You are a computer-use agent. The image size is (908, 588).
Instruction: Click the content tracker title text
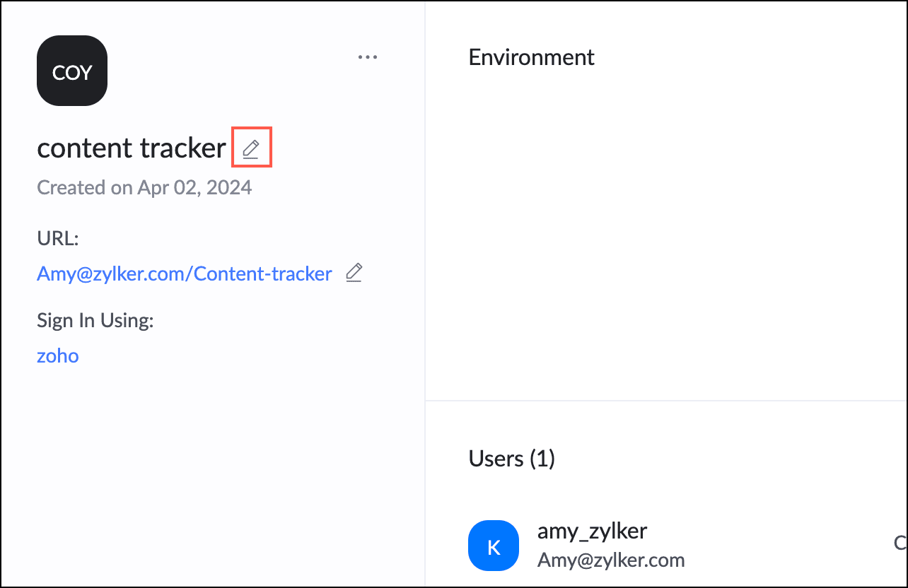pyautogui.click(x=132, y=148)
